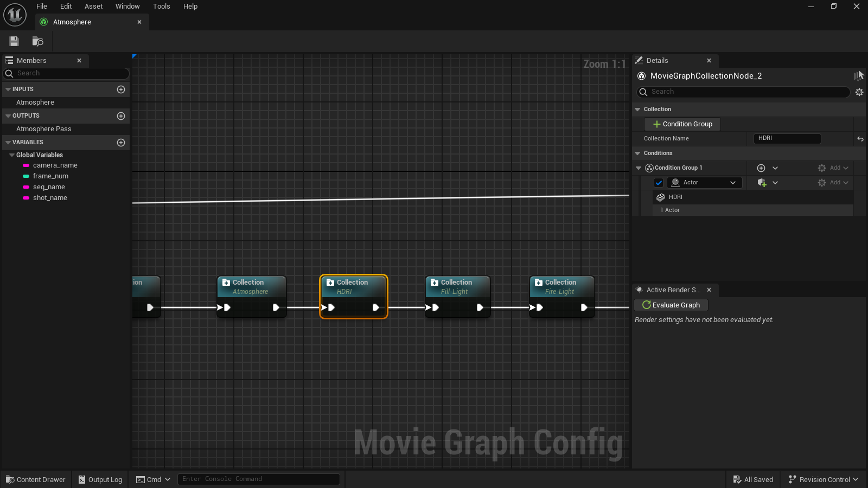The image size is (868, 488).
Task: Add a new input with the plus icon
Action: (121, 89)
